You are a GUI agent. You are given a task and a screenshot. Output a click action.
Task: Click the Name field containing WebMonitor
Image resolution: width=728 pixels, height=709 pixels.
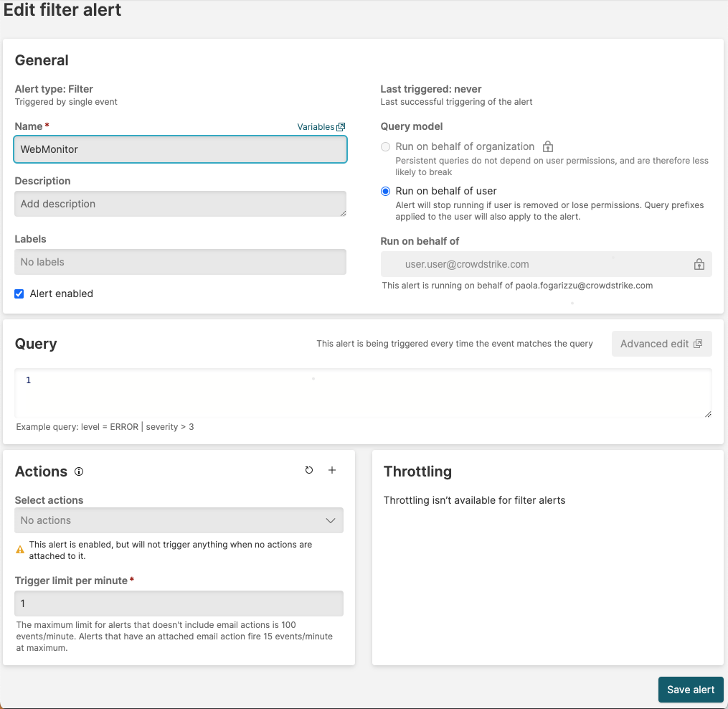point(180,149)
